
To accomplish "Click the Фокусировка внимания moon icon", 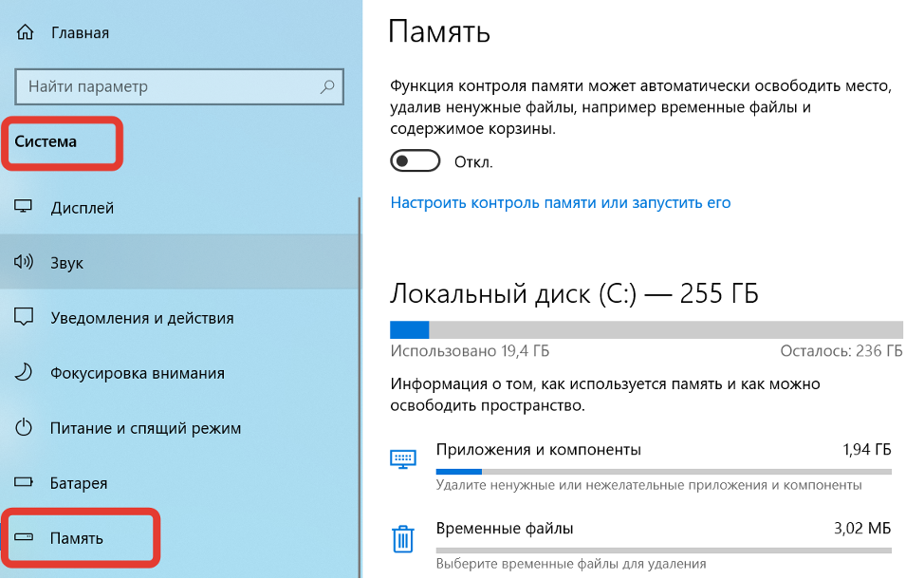I will click(23, 372).
